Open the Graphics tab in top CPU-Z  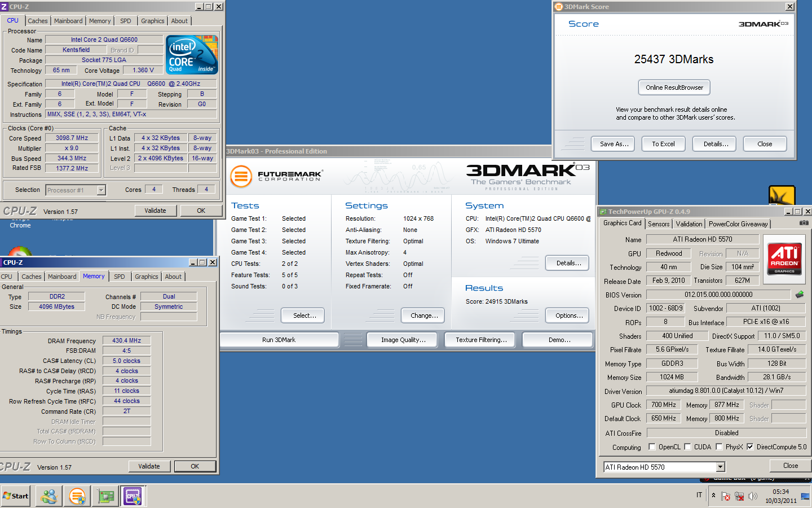(x=153, y=21)
